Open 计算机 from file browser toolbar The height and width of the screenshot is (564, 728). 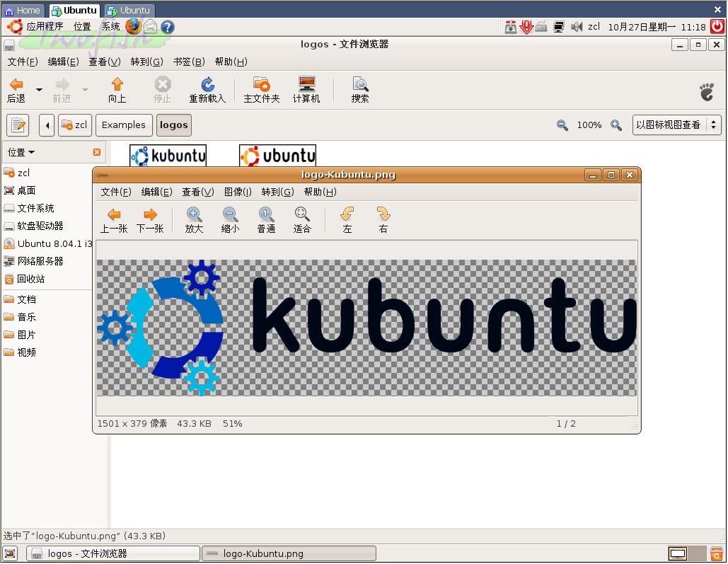306,90
